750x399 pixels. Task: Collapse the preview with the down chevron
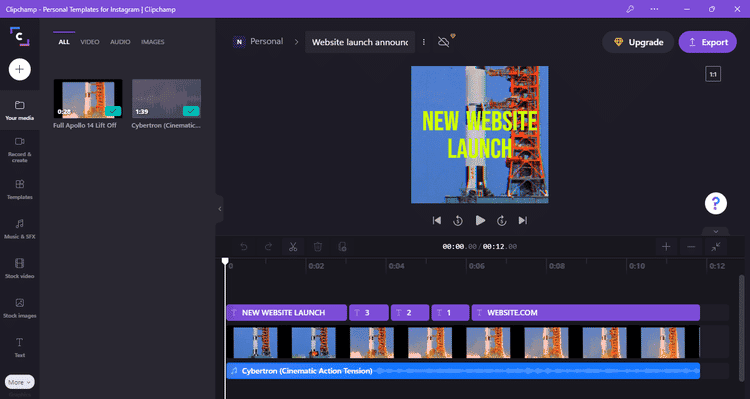(x=716, y=232)
